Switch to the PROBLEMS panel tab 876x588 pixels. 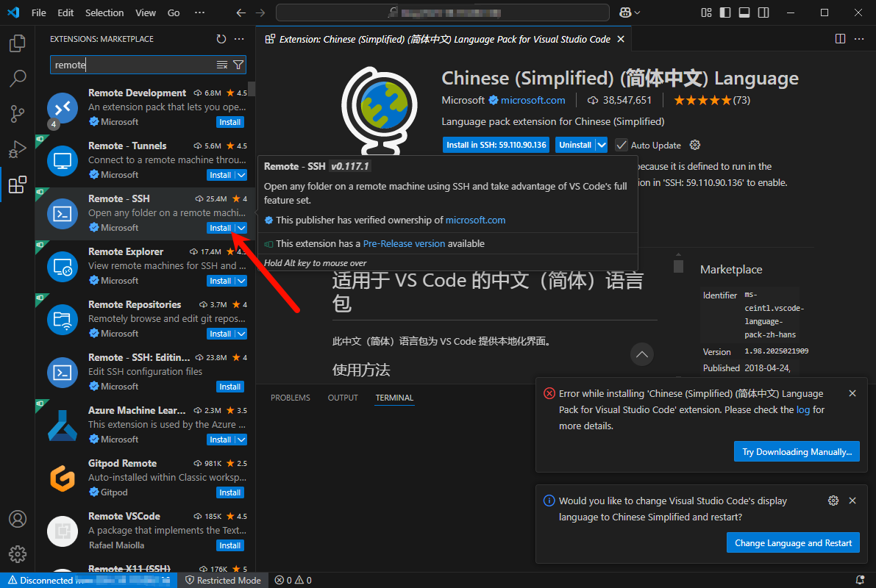(x=291, y=398)
